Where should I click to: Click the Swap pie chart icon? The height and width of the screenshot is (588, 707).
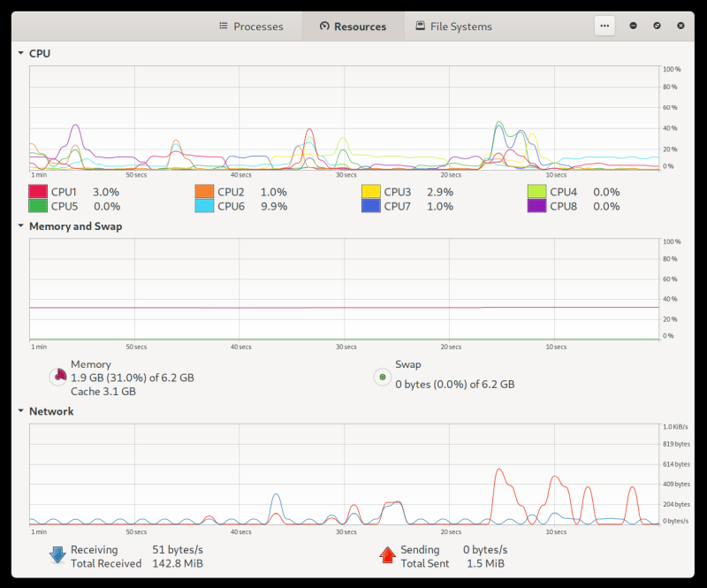coord(382,378)
